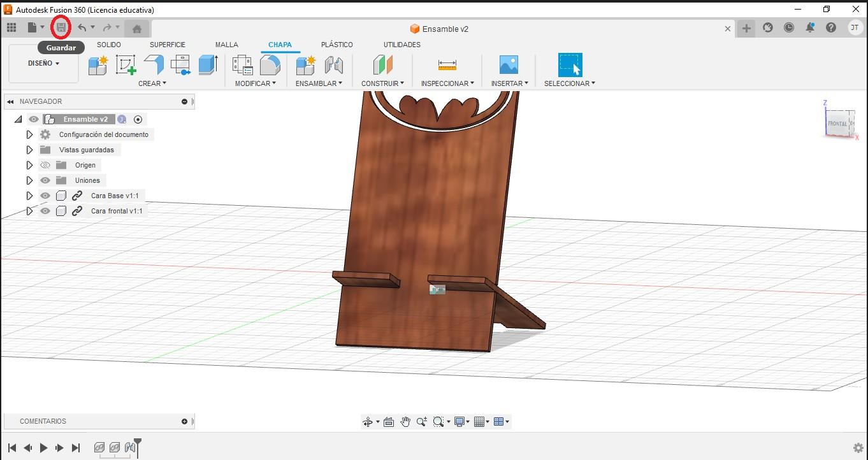
Task: Return to home view with house icon
Action: (136, 27)
